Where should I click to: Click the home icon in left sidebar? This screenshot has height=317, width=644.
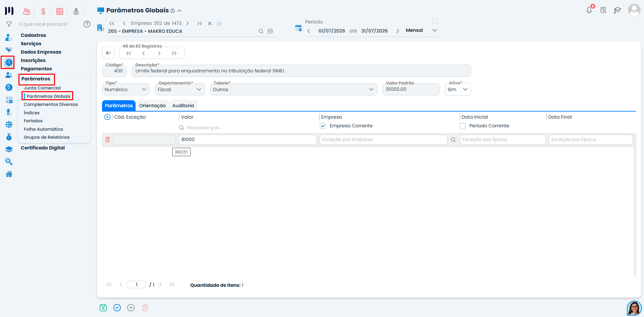click(9, 174)
